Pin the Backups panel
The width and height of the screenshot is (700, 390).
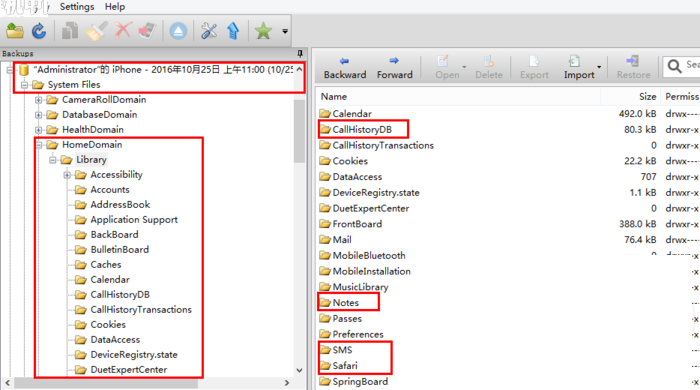300,54
